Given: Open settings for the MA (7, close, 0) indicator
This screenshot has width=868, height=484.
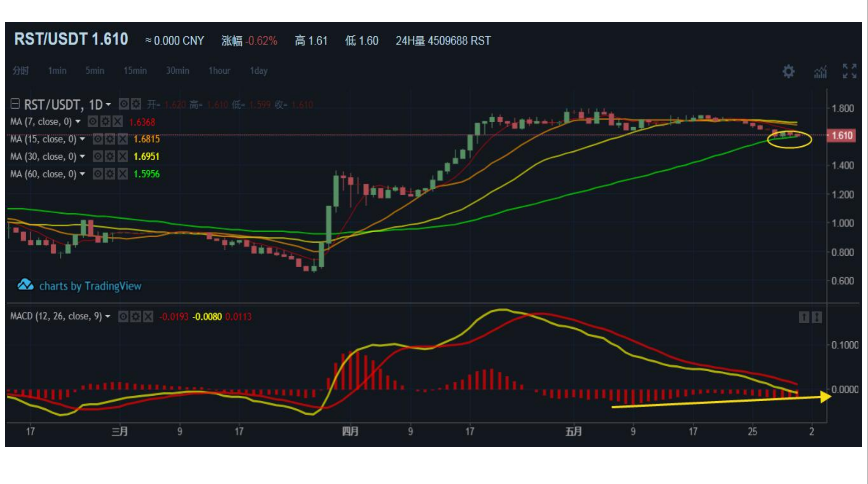Looking at the screenshot, I should (x=105, y=121).
